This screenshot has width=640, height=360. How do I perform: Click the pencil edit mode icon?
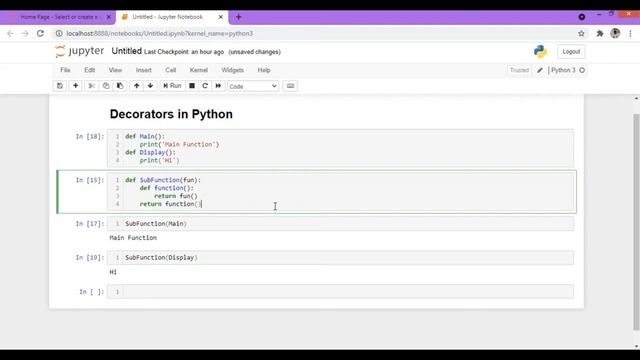[x=540, y=70]
